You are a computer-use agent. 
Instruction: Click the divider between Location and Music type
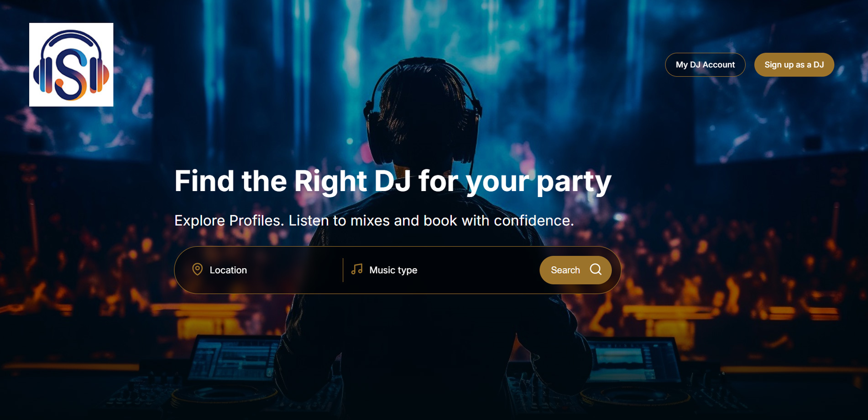coord(343,270)
